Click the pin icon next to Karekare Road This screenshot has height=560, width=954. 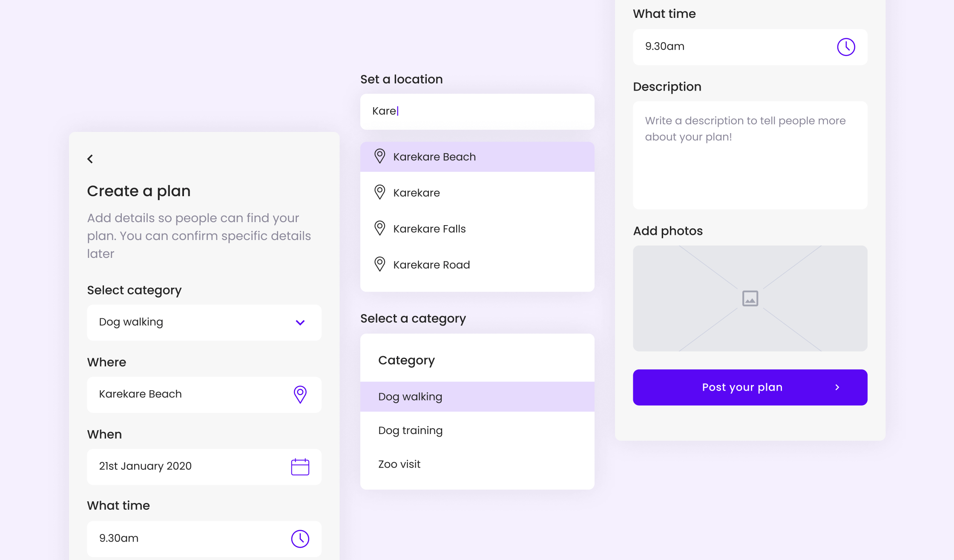[x=379, y=265]
